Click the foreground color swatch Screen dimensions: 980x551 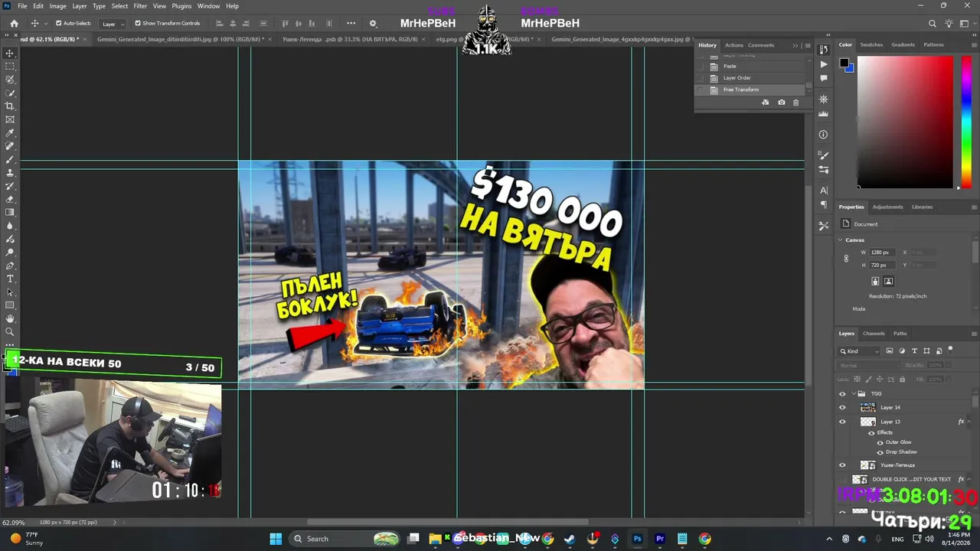point(844,64)
